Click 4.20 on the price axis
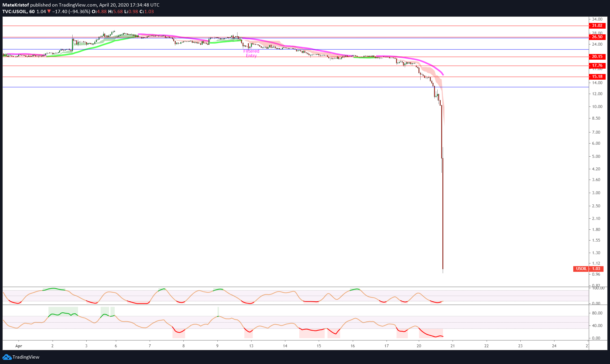Viewport: 610px width, 364px height. tap(596, 169)
